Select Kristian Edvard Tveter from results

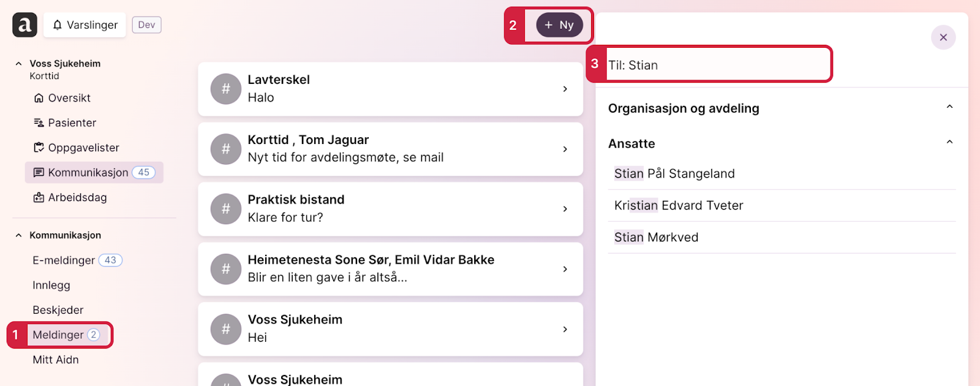pyautogui.click(x=782, y=206)
